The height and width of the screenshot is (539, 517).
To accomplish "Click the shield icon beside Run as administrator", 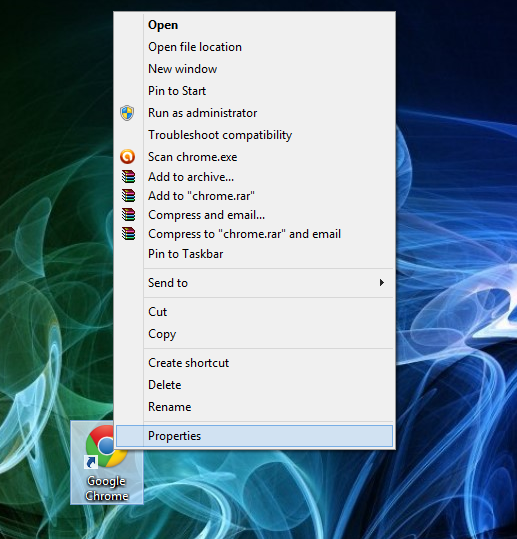I will click(127, 113).
